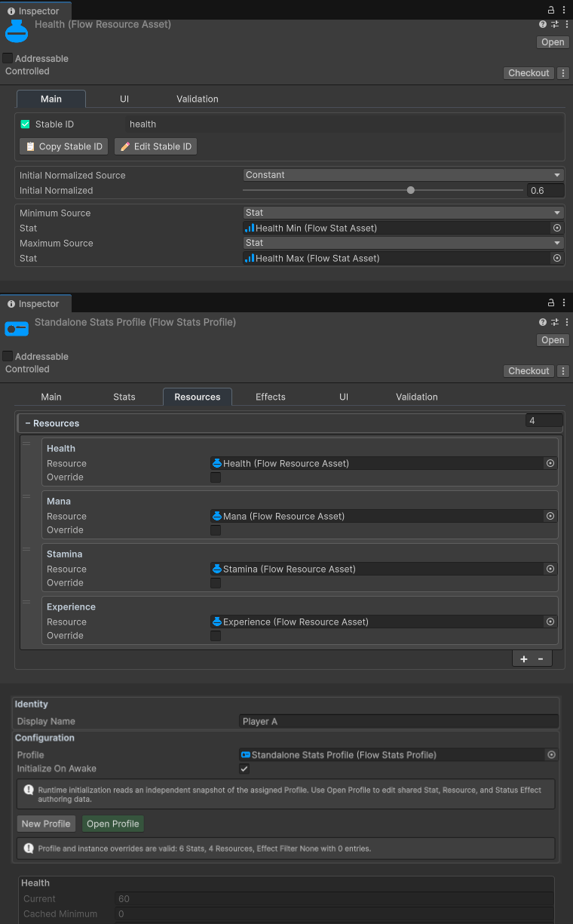Screen dimensions: 573x924
Task: Toggle Initialize On Awake
Action: click(x=244, y=769)
